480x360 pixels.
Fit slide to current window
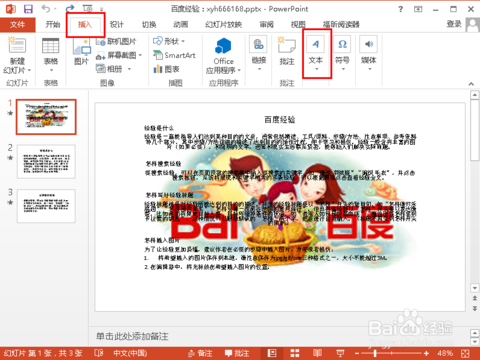pos(465,353)
